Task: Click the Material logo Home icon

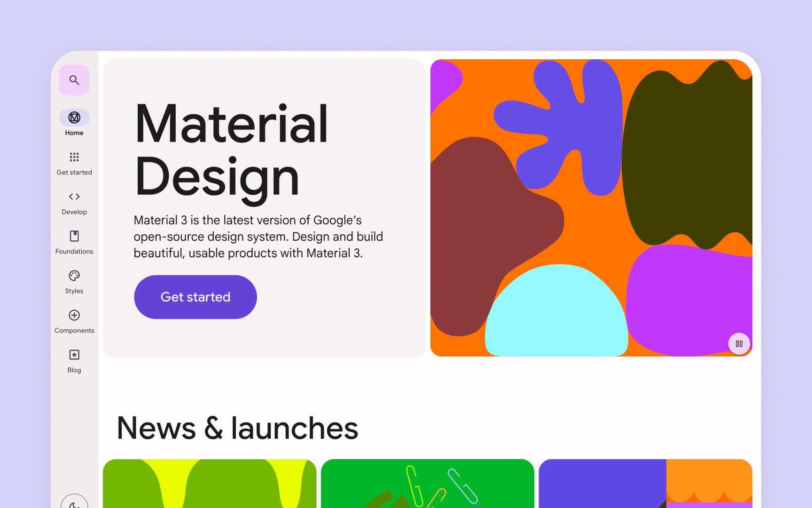Action: [74, 118]
